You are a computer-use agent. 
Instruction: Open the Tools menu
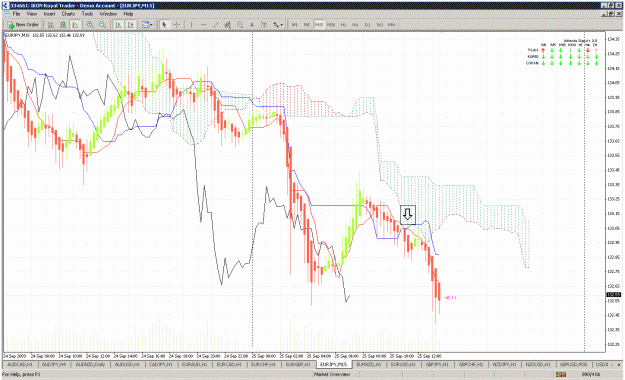(x=87, y=14)
